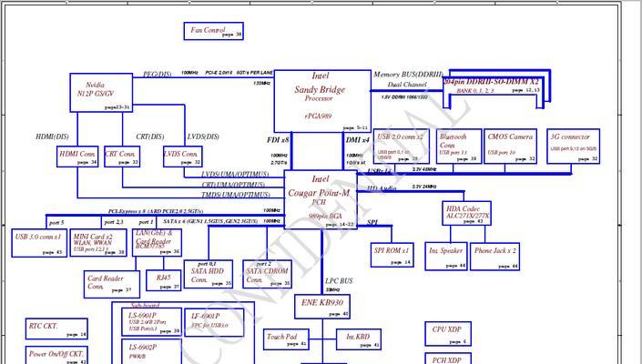The width and height of the screenshot is (642, 364).
Task: Select the Power On/Off CKT. block
Action: click(x=56, y=355)
